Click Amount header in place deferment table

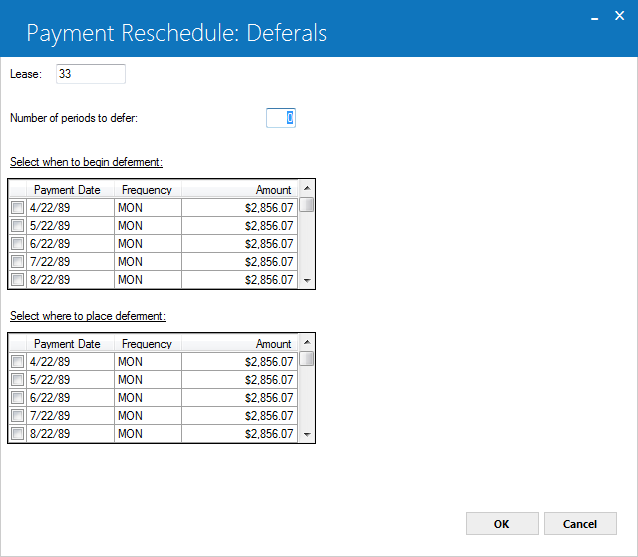pos(240,344)
